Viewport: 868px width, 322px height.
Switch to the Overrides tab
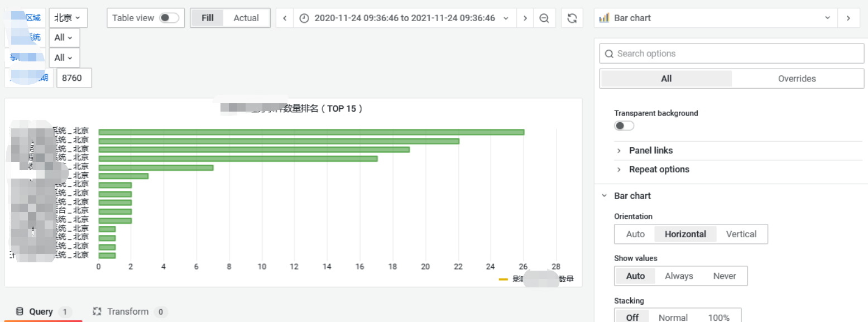point(797,78)
